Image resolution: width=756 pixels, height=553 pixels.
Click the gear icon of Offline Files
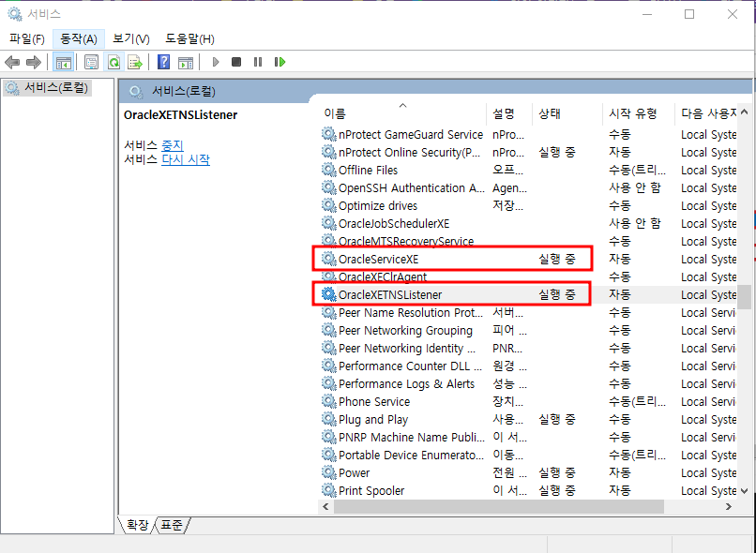coord(329,170)
